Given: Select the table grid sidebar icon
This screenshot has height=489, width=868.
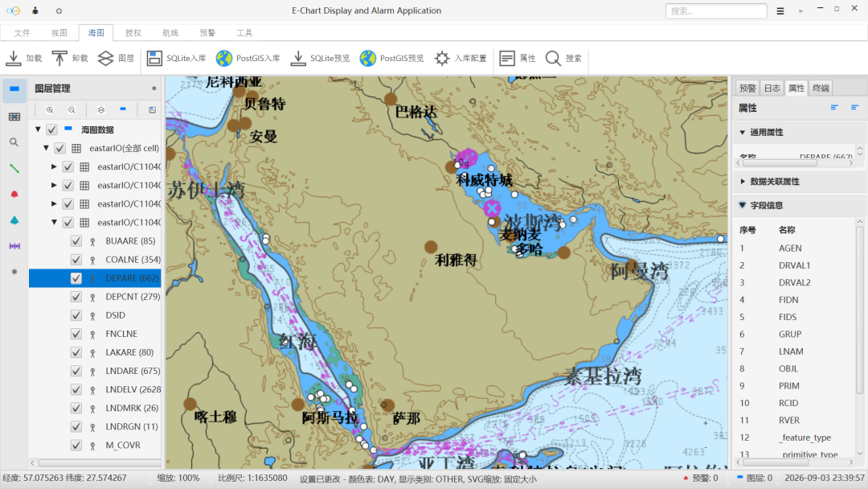Looking at the screenshot, I should pos(14,117).
